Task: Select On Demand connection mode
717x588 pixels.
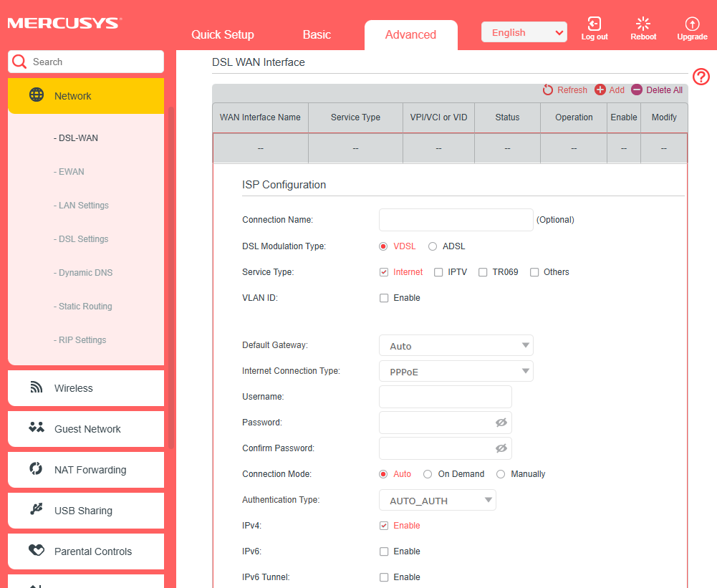Action: [x=428, y=474]
